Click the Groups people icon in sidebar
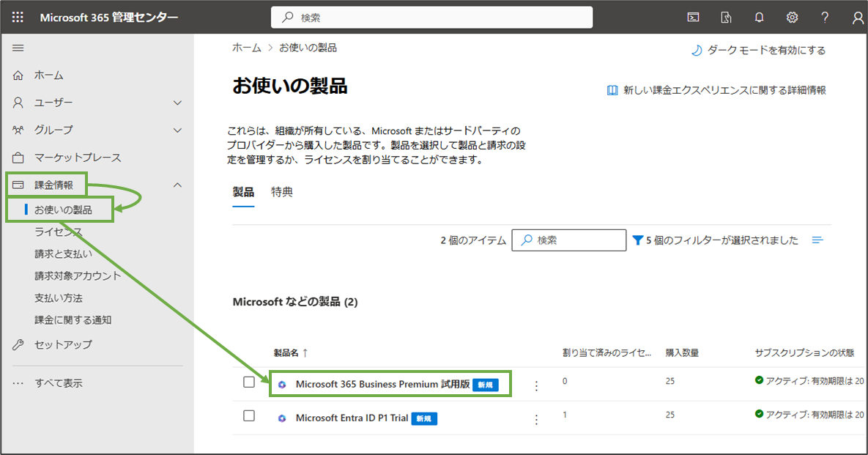Image resolution: width=868 pixels, height=455 pixels. 18,130
